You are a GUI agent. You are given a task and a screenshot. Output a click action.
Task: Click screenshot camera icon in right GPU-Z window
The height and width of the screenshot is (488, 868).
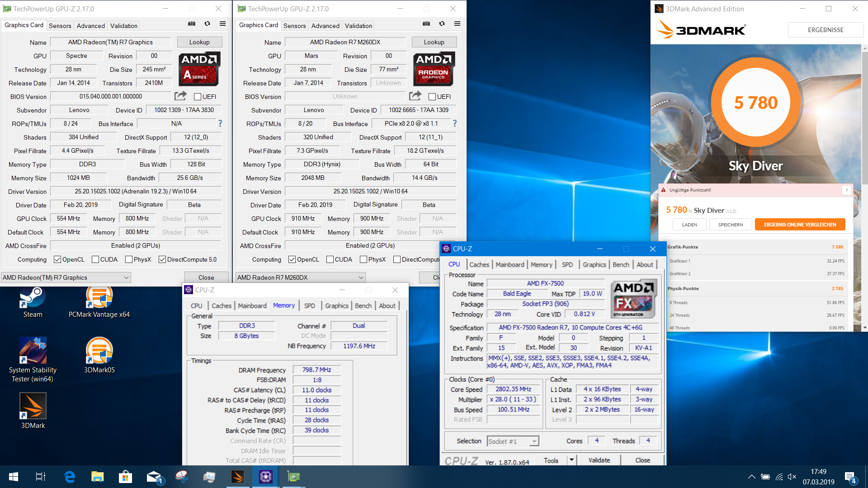(426, 24)
